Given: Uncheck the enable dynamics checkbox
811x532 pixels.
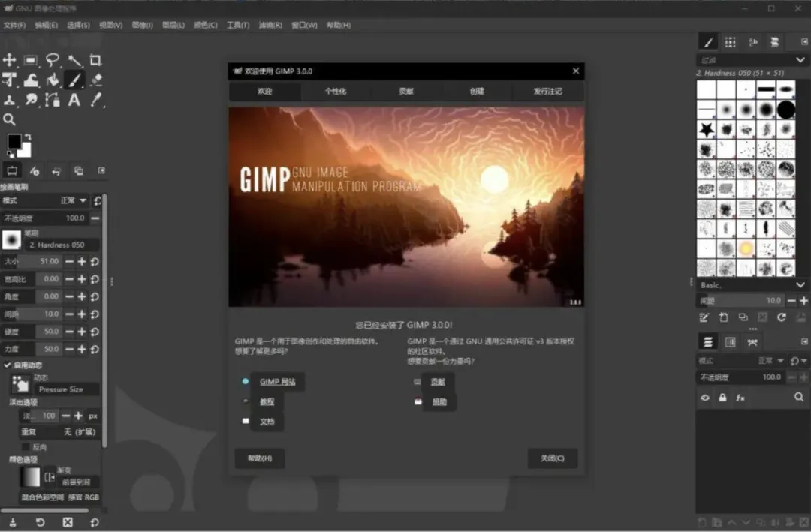Looking at the screenshot, I should pyautogui.click(x=8, y=365).
